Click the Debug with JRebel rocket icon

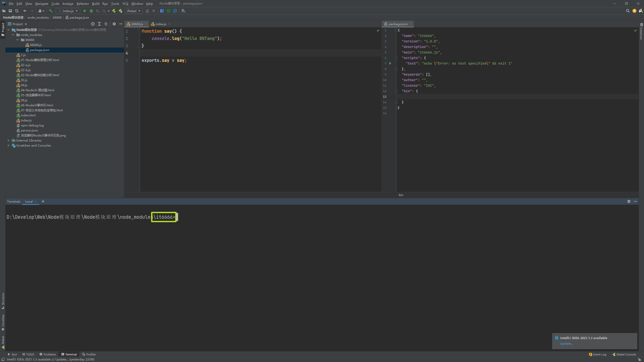click(120, 11)
